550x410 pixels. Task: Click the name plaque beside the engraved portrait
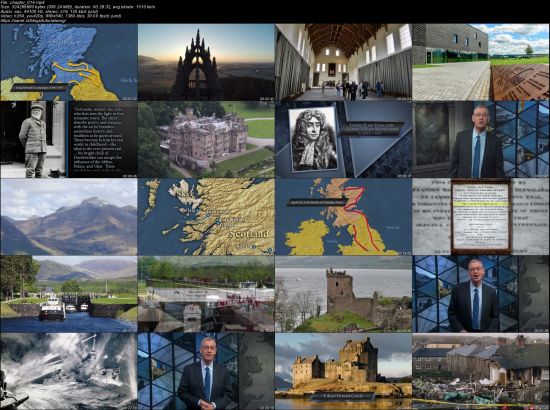tap(373, 128)
